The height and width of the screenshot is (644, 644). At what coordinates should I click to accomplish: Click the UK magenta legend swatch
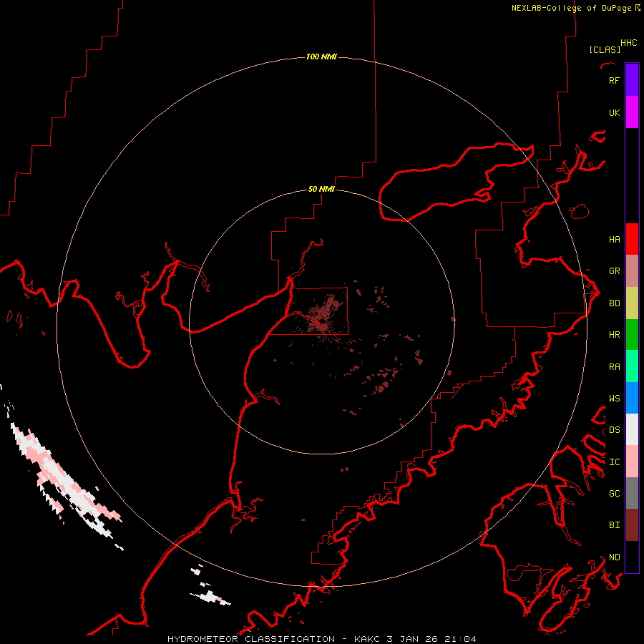(632, 112)
